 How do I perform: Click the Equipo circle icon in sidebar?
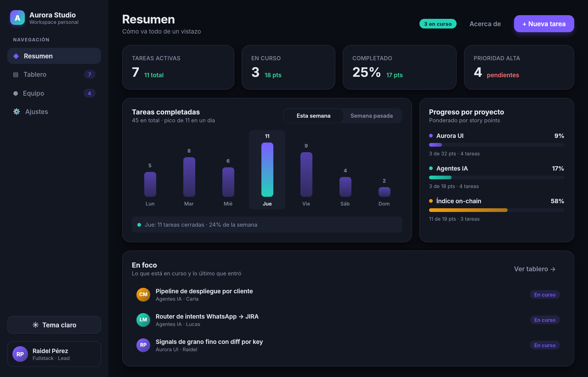15,93
